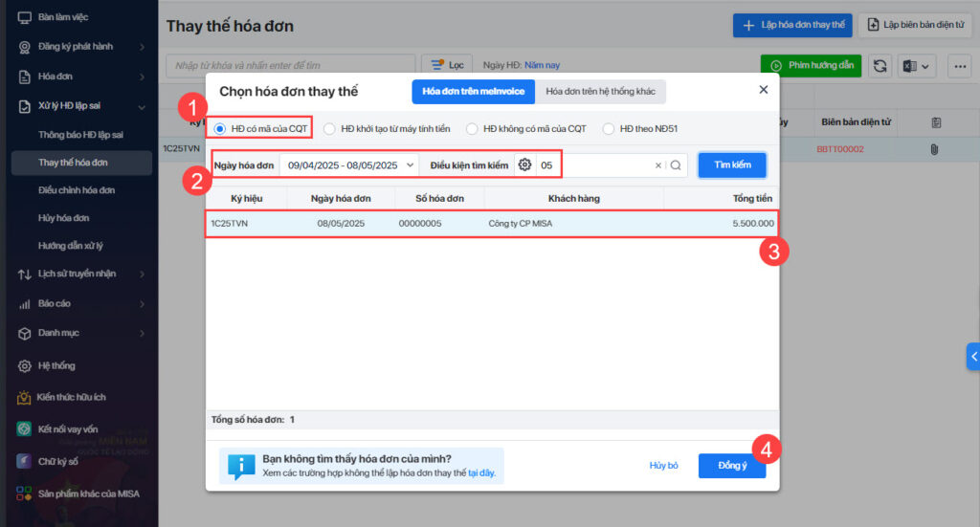Click the Đồng ý button
This screenshot has height=527, width=980.
pyautogui.click(x=731, y=465)
